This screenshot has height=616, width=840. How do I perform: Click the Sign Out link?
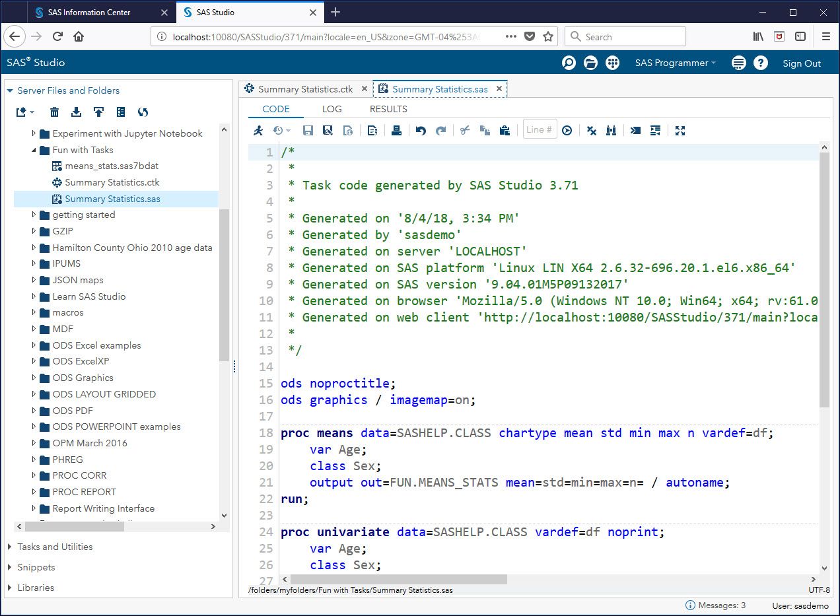point(802,63)
